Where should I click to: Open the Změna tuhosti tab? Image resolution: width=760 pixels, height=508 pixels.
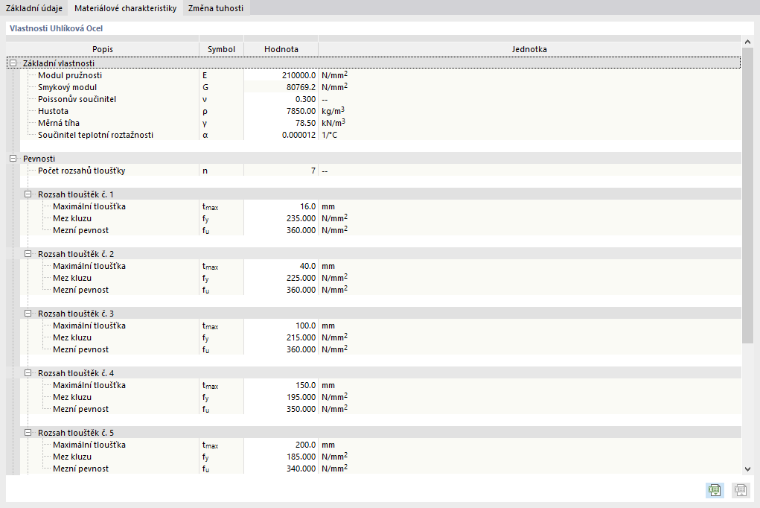click(x=216, y=8)
